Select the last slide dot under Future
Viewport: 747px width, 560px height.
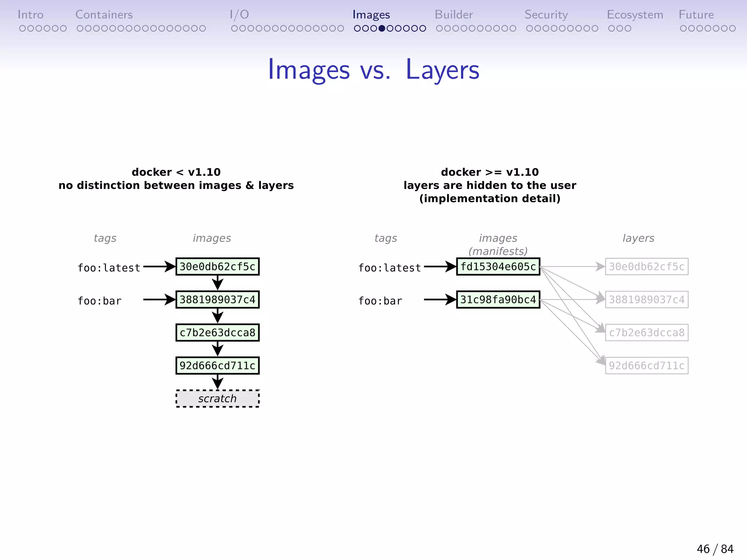732,28
